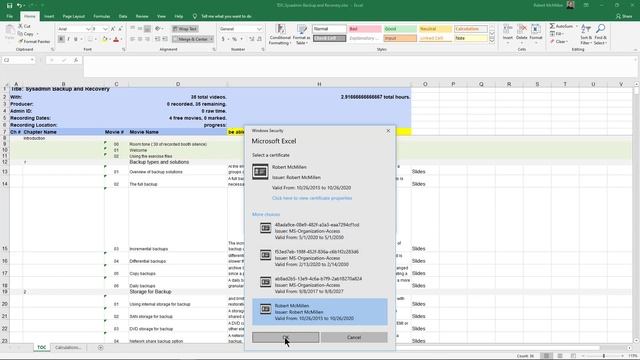Click AutoSum
This screenshot has height=360, width=640.
(561, 26)
